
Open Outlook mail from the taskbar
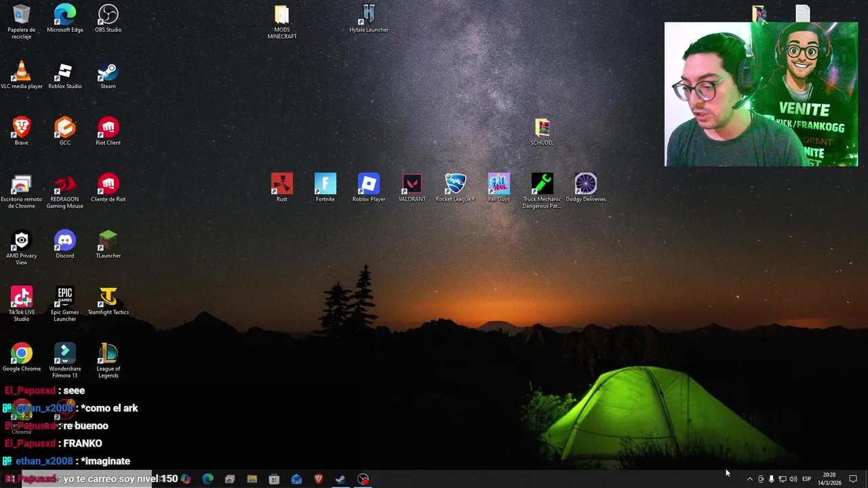[x=296, y=479]
